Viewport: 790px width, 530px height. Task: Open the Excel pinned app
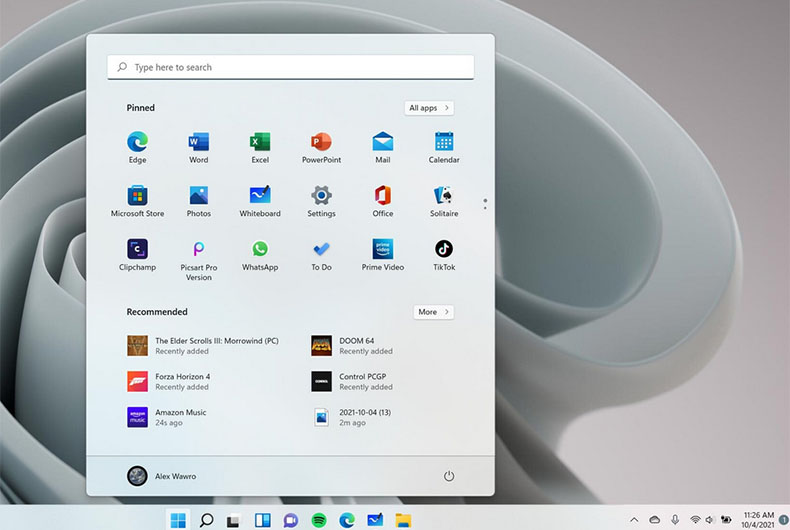[x=260, y=147]
